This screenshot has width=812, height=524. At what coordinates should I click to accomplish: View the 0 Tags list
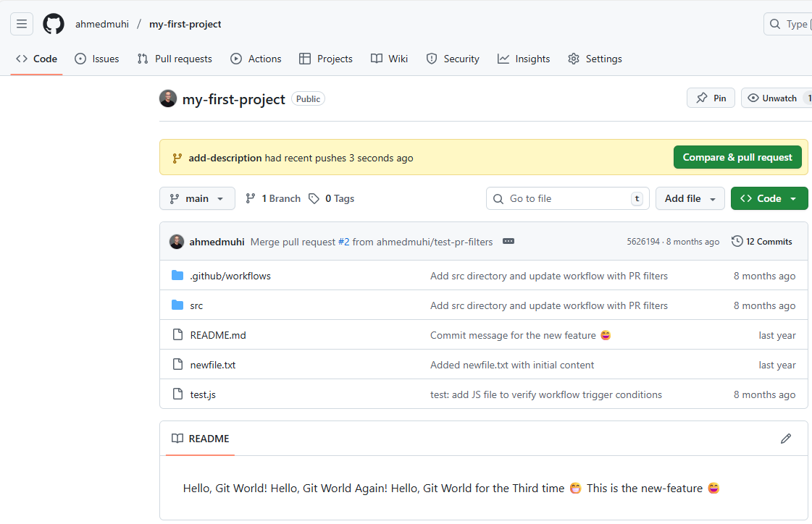[x=332, y=198]
